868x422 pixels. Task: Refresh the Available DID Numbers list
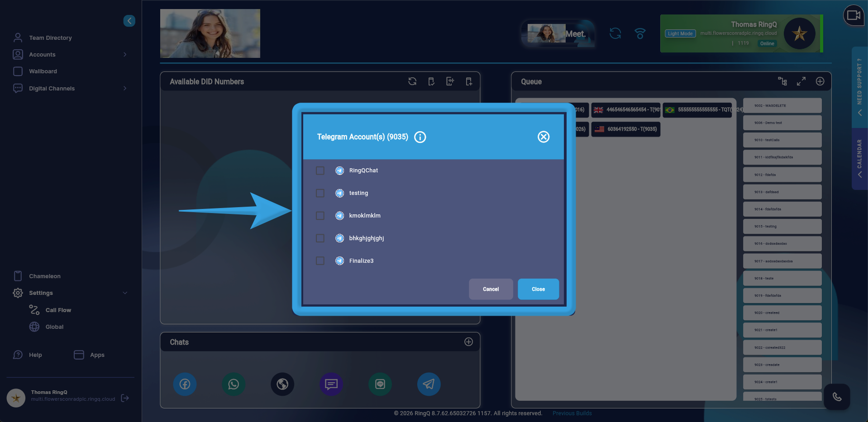click(412, 81)
